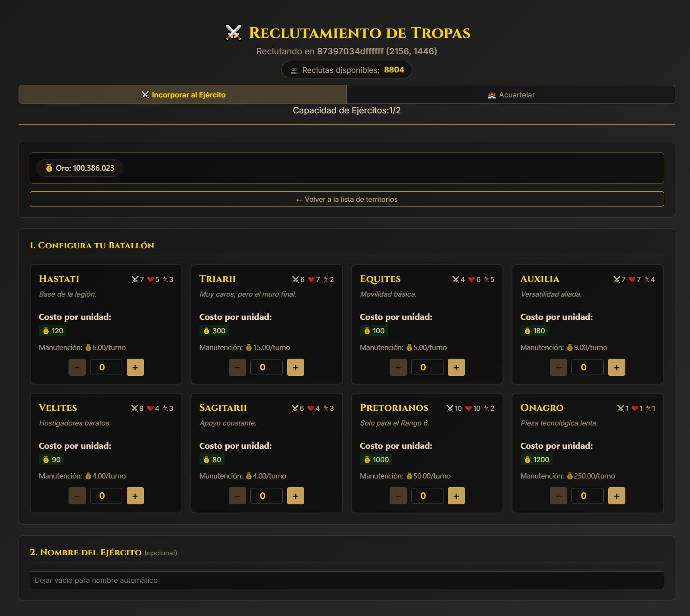This screenshot has width=690, height=616.
Task: Click the army name input field
Action: 347,580
